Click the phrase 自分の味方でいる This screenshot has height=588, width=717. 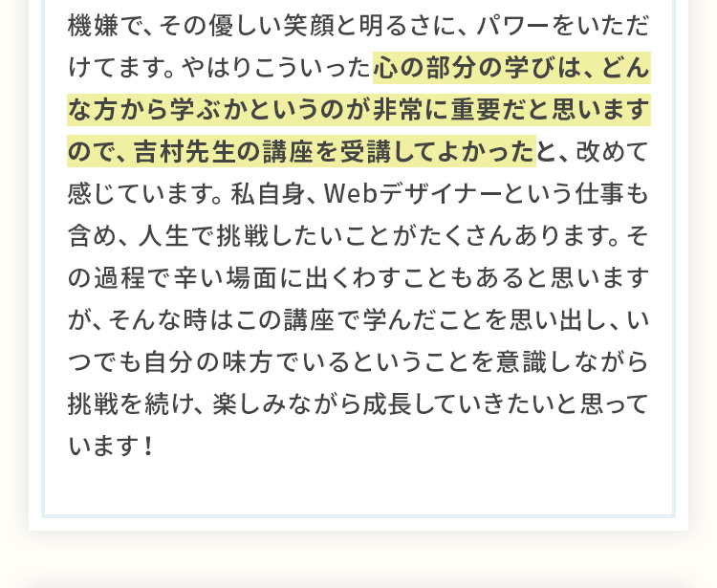pyautogui.click(x=248, y=362)
